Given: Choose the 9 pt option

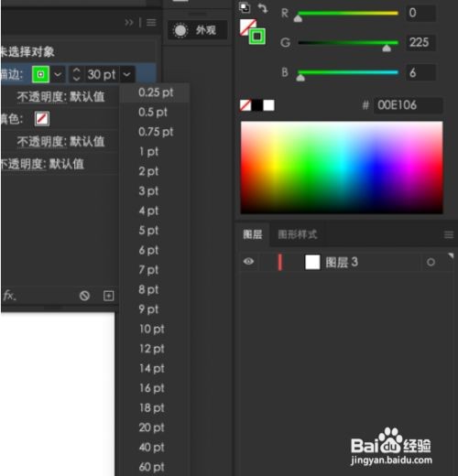Looking at the screenshot, I should (148, 309).
